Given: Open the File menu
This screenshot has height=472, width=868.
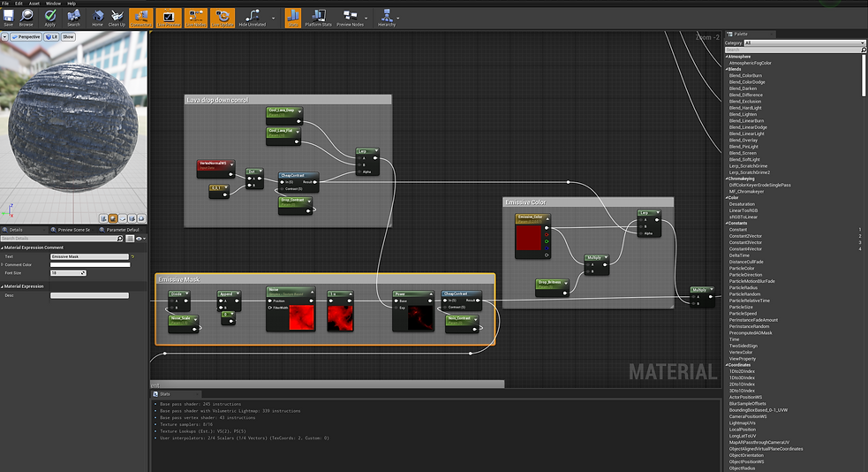Looking at the screenshot, I should click(x=5, y=4).
